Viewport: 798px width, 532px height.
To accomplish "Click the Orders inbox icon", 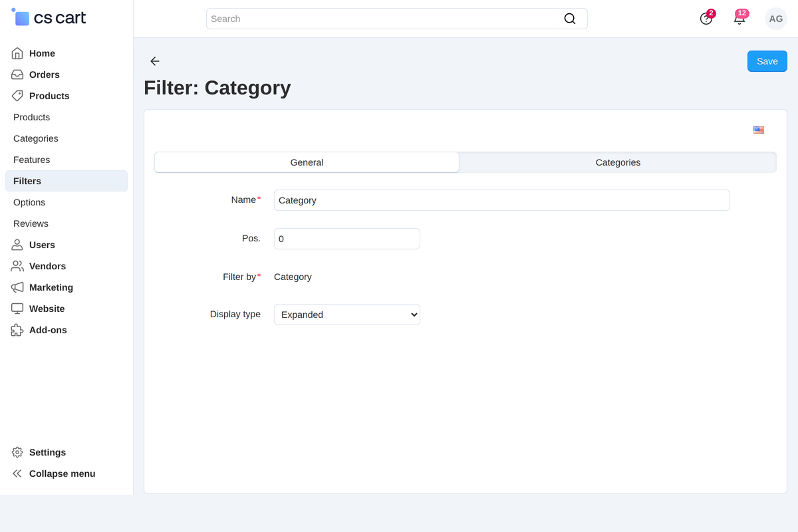I will [x=17, y=74].
